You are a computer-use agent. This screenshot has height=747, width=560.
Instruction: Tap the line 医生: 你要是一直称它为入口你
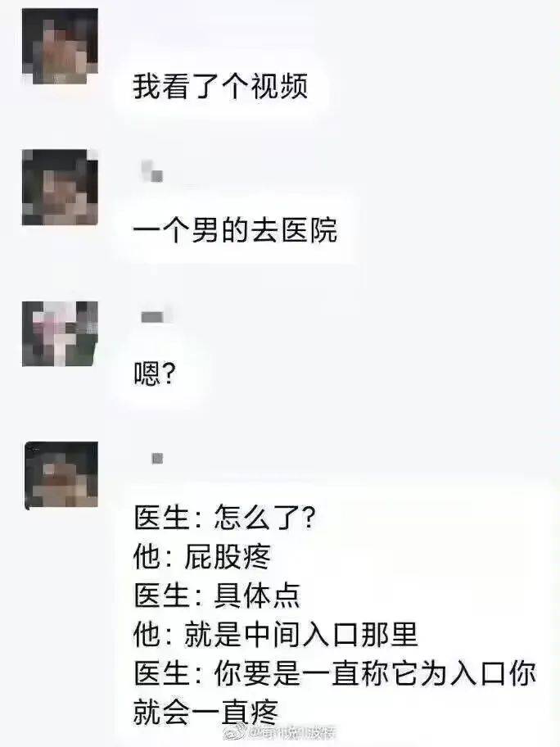point(335,673)
